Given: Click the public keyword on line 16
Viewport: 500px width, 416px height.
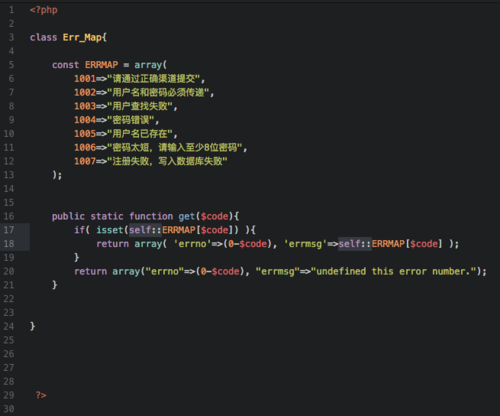Looking at the screenshot, I should coord(68,216).
